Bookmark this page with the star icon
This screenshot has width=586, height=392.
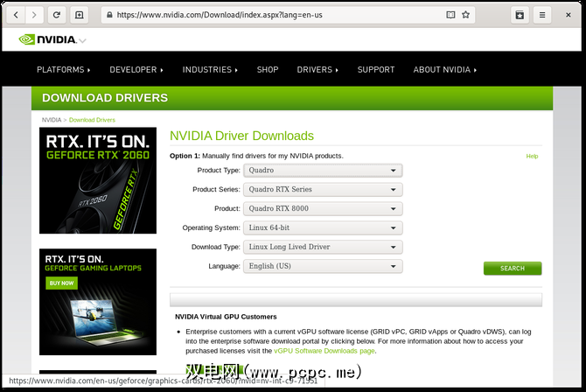tap(465, 15)
